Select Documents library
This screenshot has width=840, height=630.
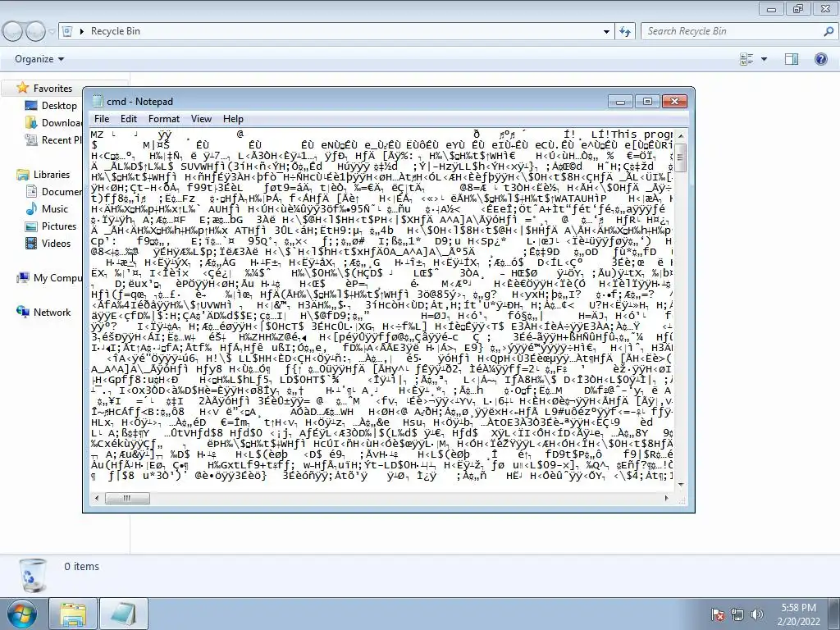[62, 192]
